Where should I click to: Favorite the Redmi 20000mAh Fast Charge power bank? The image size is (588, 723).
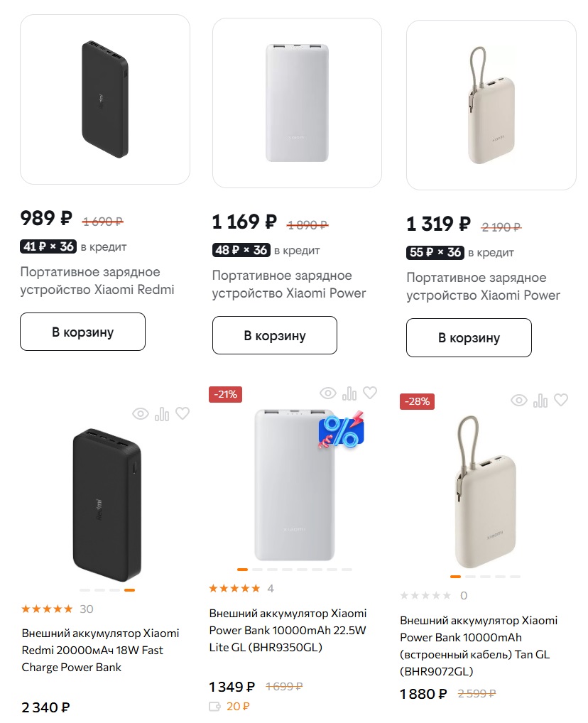(x=183, y=413)
